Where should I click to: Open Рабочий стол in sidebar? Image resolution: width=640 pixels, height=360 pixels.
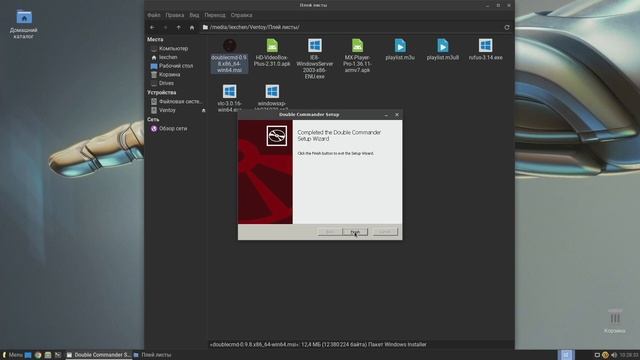pos(176,66)
